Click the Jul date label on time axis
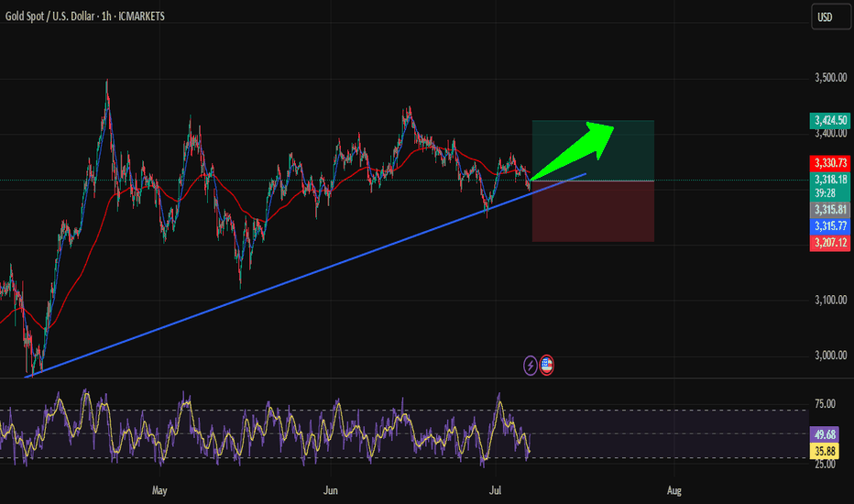 coord(495,490)
